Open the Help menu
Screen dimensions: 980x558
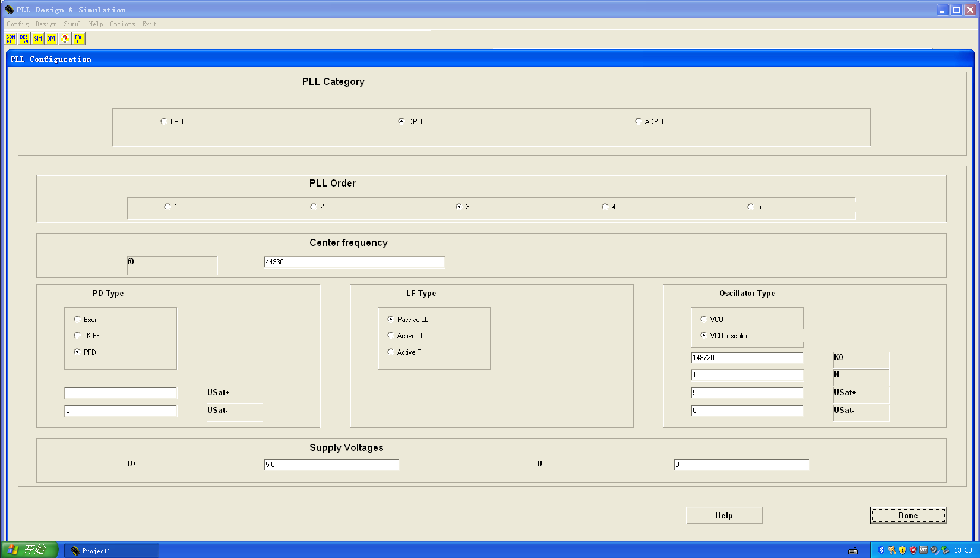[96, 24]
